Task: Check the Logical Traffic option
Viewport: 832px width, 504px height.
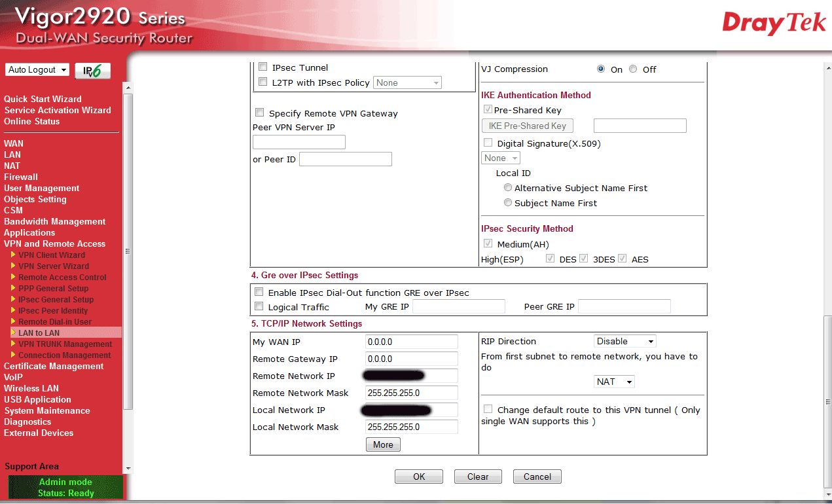Action: pyautogui.click(x=259, y=306)
